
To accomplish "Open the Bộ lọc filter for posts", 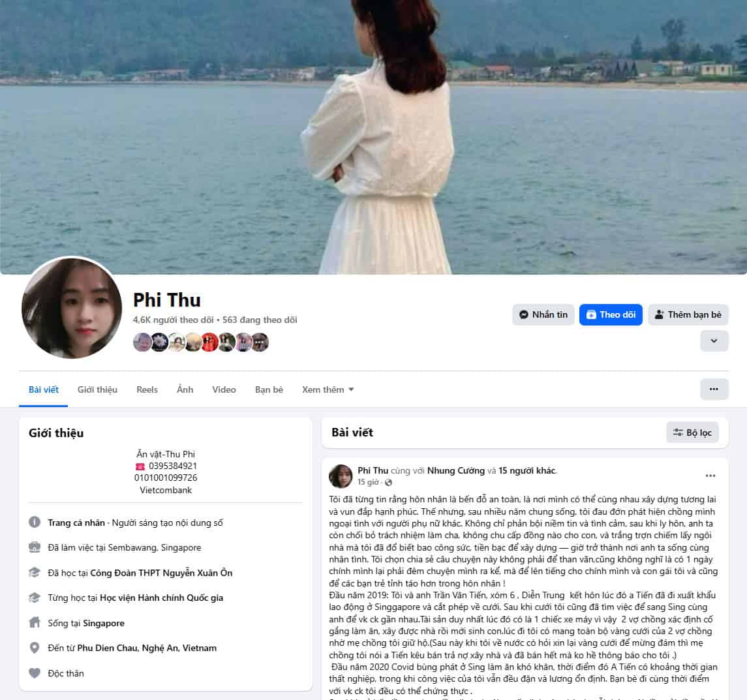I will 692,432.
